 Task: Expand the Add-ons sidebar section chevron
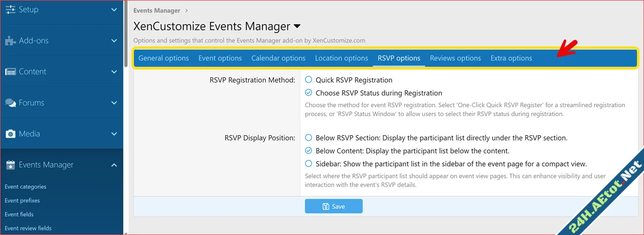pos(114,41)
